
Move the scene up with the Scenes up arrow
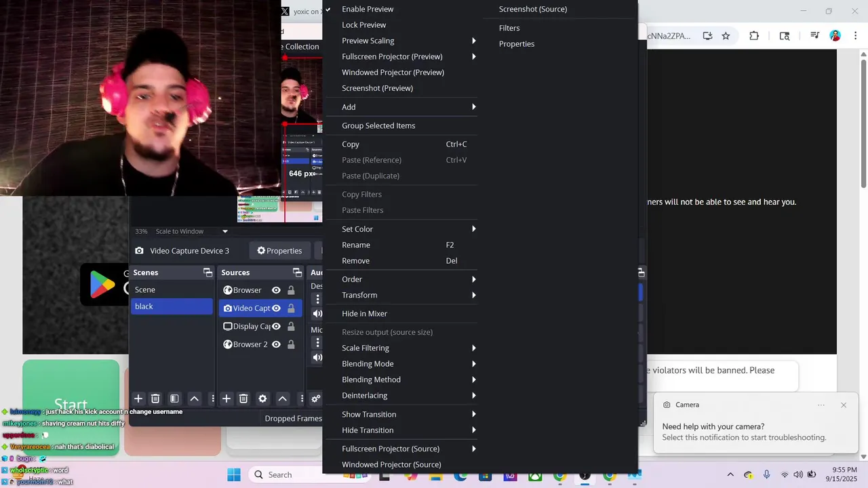194,399
